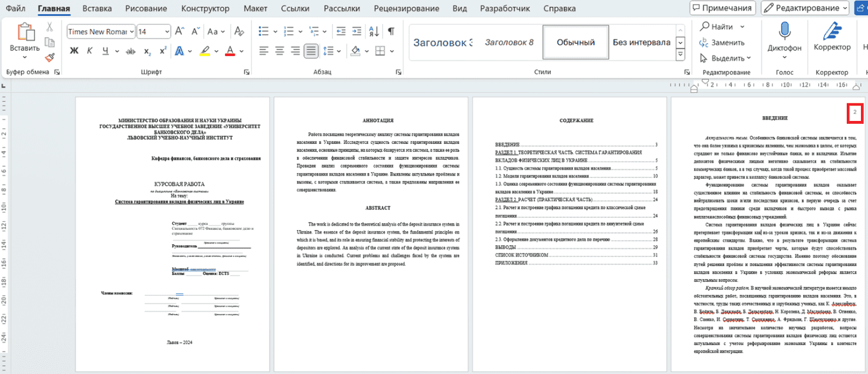This screenshot has width=868, height=374.
Task: Decrease font size with the shrink font icon
Action: coord(195,31)
